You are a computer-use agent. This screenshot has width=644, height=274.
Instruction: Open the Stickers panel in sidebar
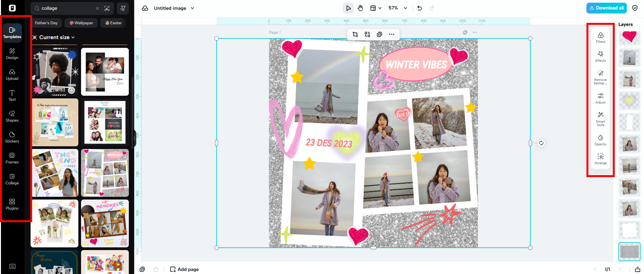click(x=12, y=137)
